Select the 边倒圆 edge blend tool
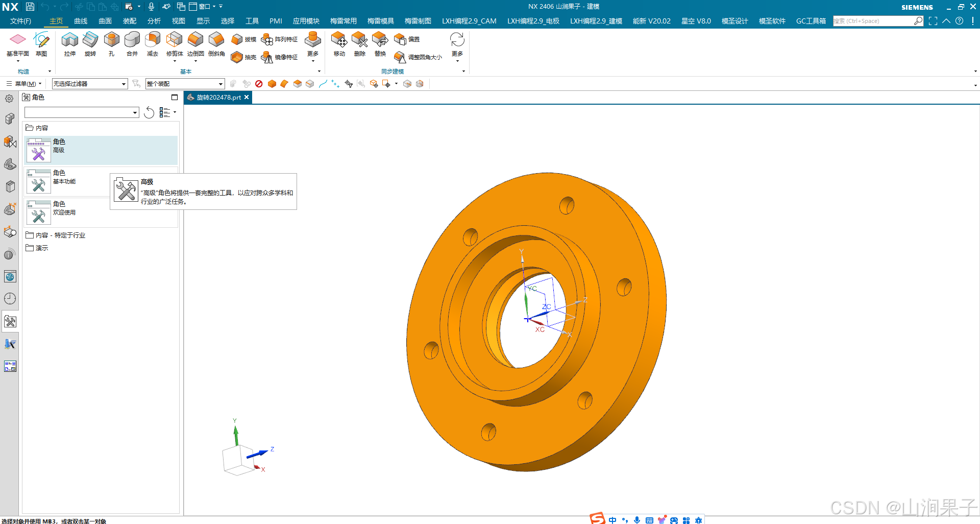Image resolution: width=980 pixels, height=524 pixels. [x=195, y=43]
